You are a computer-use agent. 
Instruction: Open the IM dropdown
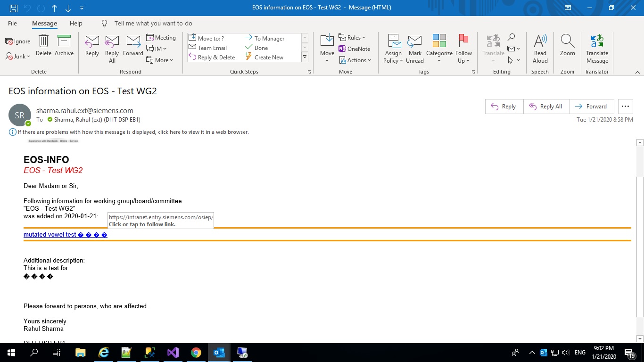[x=157, y=49]
